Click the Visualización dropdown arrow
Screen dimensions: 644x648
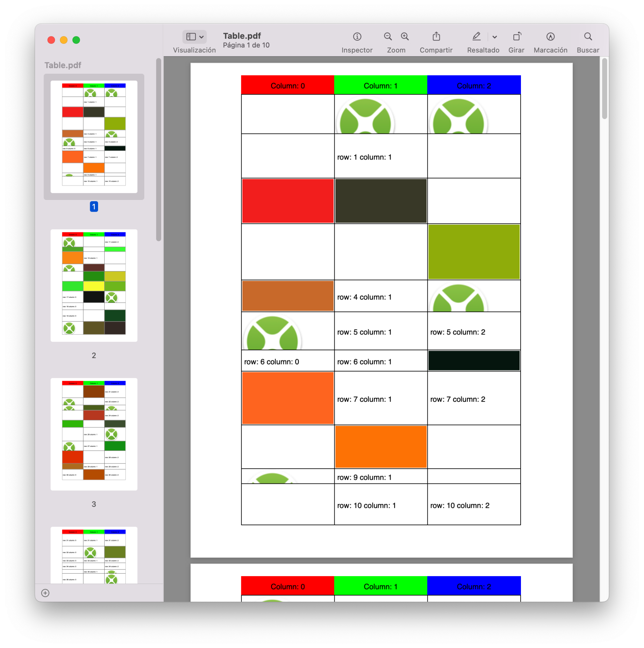click(x=203, y=37)
